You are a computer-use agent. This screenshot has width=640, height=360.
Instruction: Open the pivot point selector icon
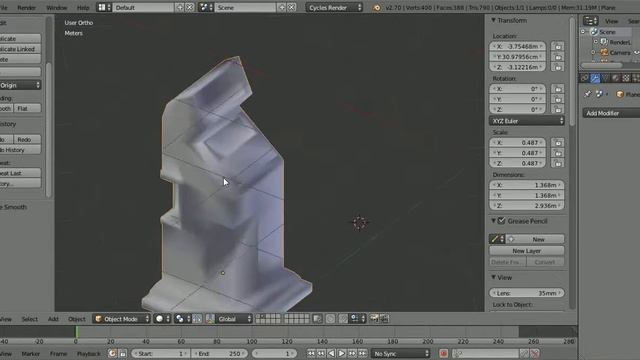[182, 319]
